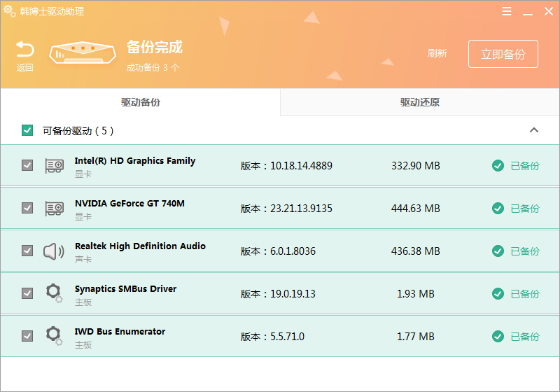Click the app gear logo in title bar

pyautogui.click(x=10, y=11)
